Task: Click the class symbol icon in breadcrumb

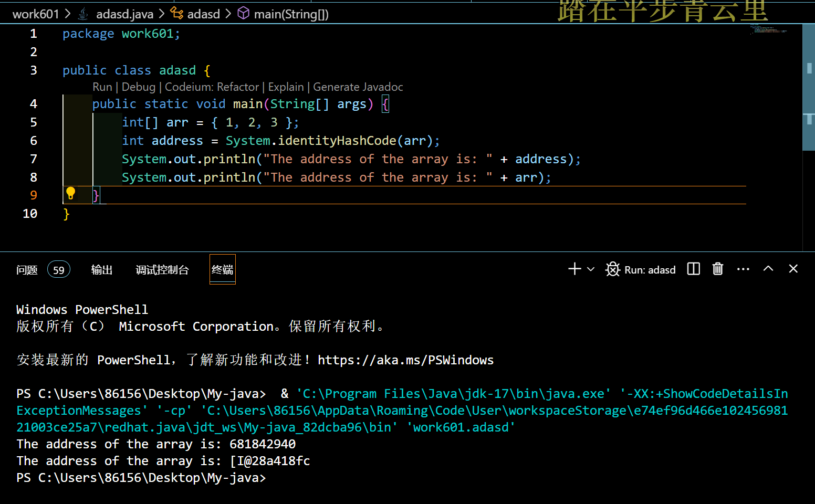Action: coord(177,14)
